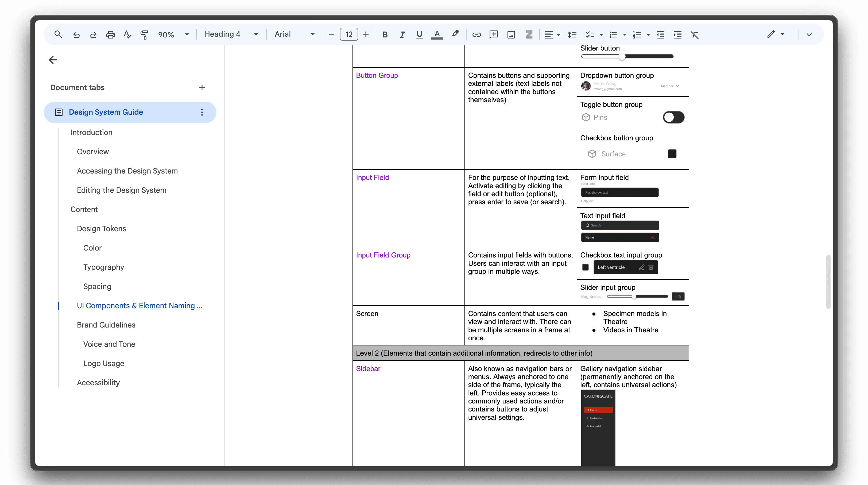The height and width of the screenshot is (485, 868).
Task: Click the font size field
Action: (x=349, y=34)
